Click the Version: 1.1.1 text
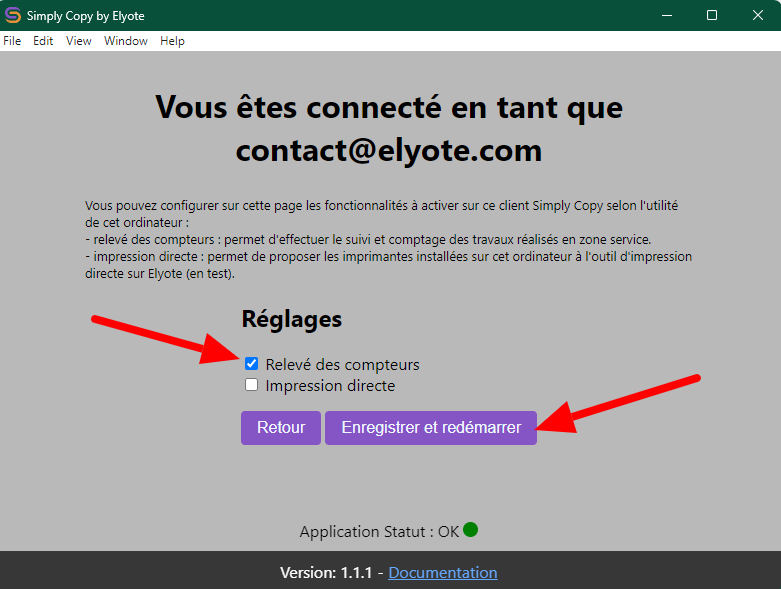The image size is (781, 589). [x=326, y=573]
